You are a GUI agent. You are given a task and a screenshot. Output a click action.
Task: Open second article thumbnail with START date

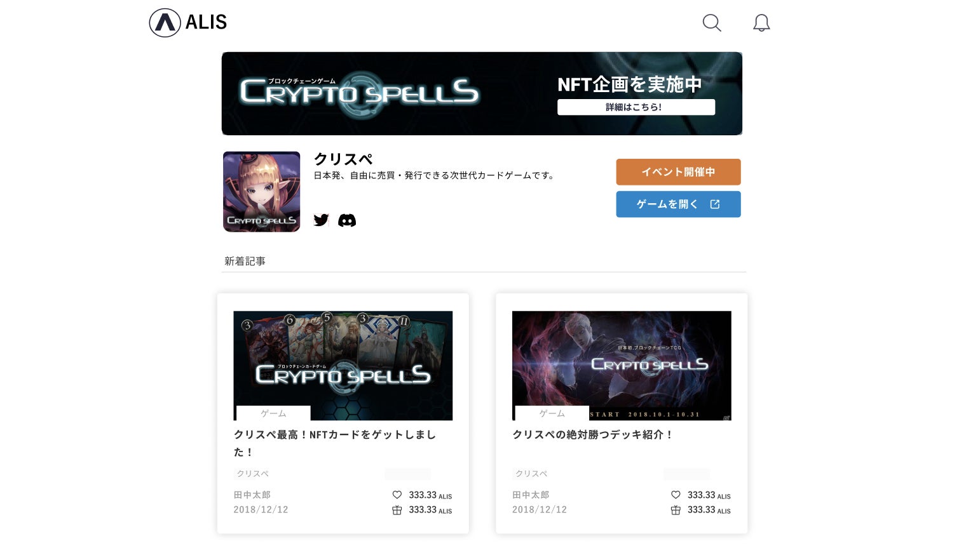pos(622,366)
